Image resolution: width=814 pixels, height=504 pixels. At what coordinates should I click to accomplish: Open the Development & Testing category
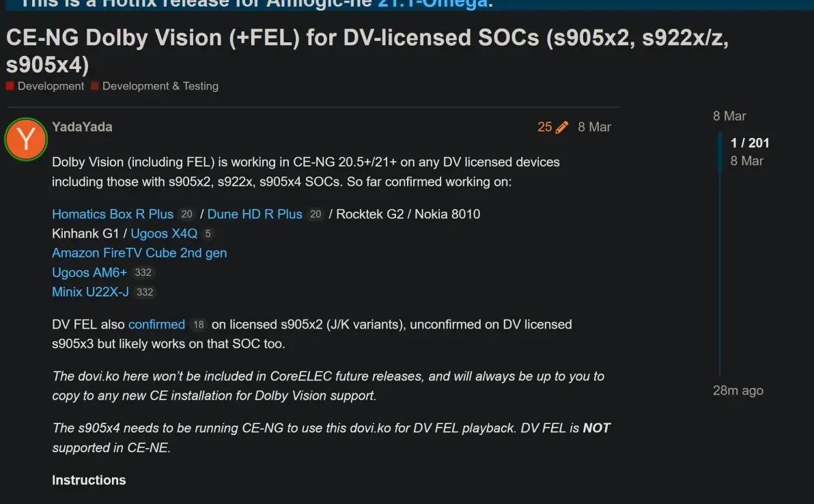(160, 86)
